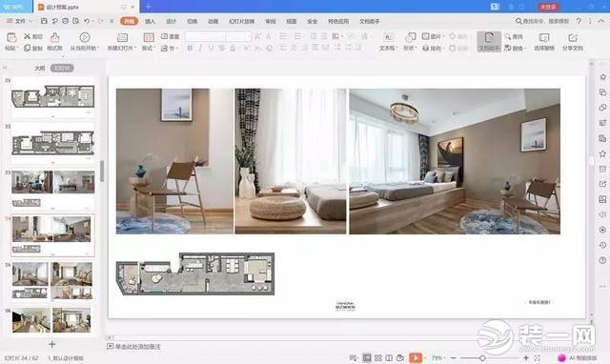This screenshot has height=364, width=610.
Task: Select slide 33 thumbnail in panel
Action: tap(53, 189)
